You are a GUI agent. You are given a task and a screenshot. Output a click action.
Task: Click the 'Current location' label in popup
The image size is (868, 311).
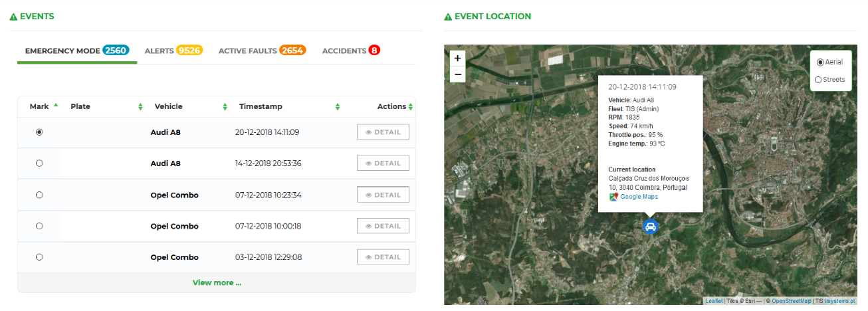tap(632, 169)
